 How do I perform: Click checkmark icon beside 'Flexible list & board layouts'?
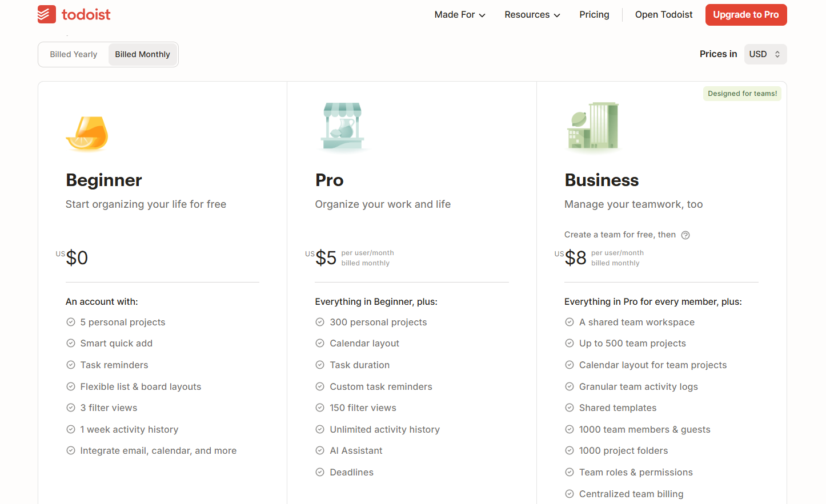point(71,386)
